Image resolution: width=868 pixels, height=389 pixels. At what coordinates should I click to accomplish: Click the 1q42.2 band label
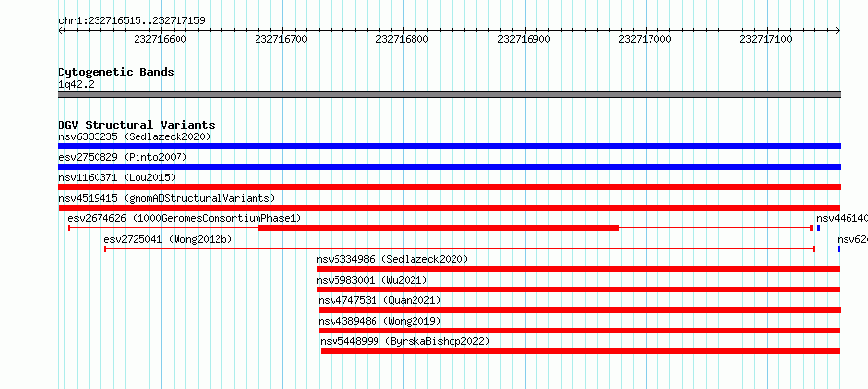point(76,84)
